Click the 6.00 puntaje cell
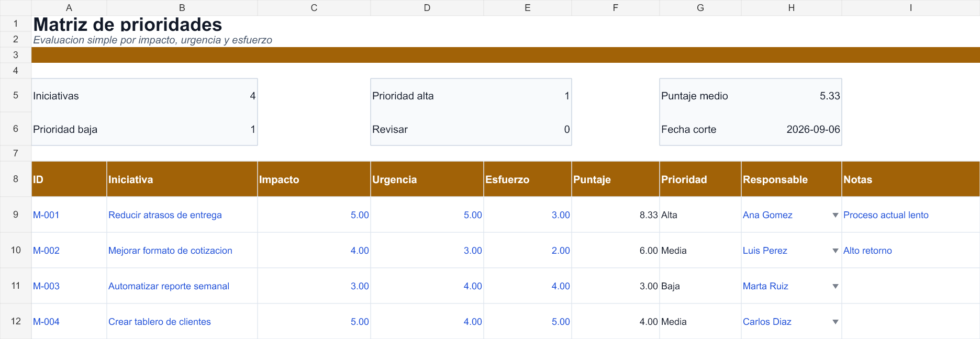Viewport: 980px width, 339px height. pyautogui.click(x=616, y=251)
